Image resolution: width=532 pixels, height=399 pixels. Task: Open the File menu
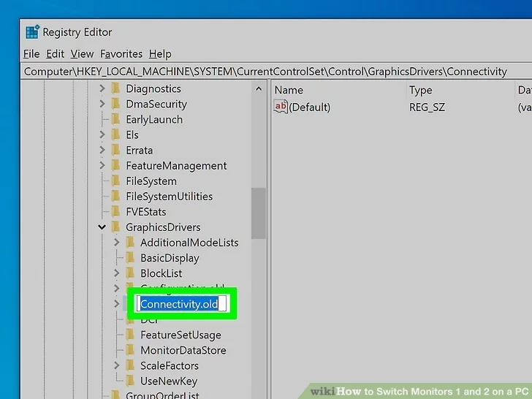31,53
